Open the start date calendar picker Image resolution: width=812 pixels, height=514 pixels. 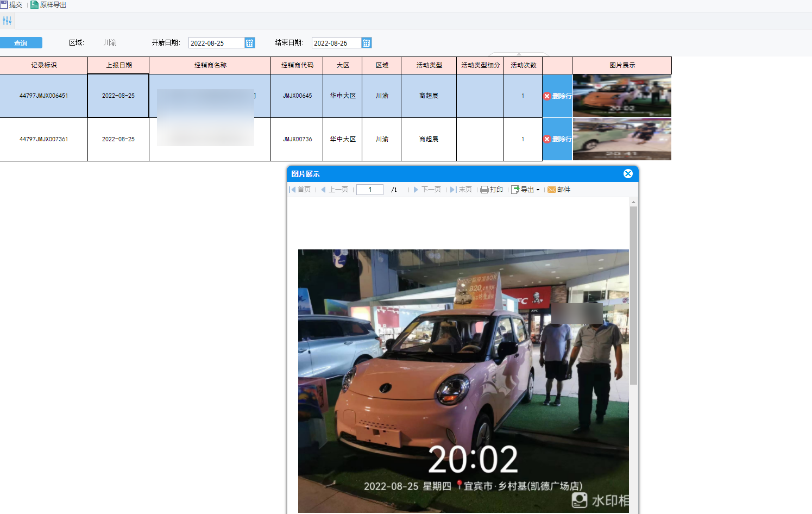pos(250,43)
